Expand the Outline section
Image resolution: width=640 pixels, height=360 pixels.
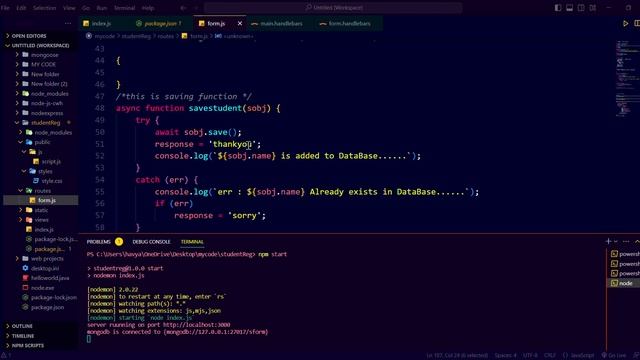[22, 326]
